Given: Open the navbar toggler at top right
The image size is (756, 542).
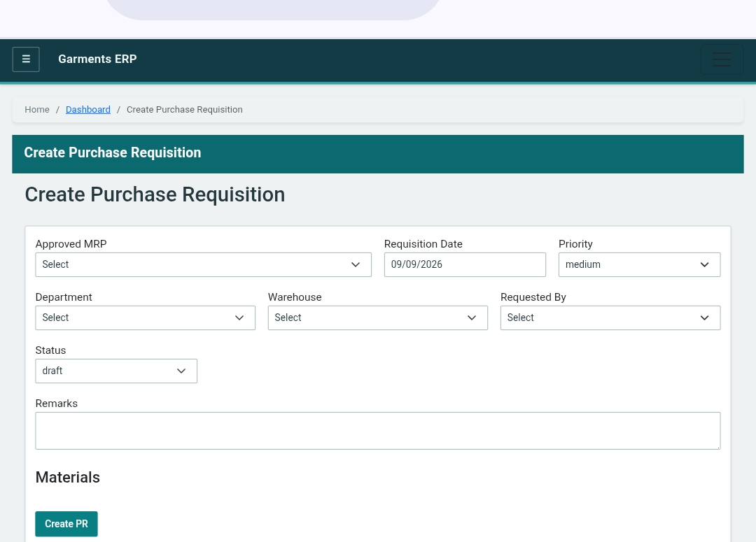Looking at the screenshot, I should tap(722, 59).
